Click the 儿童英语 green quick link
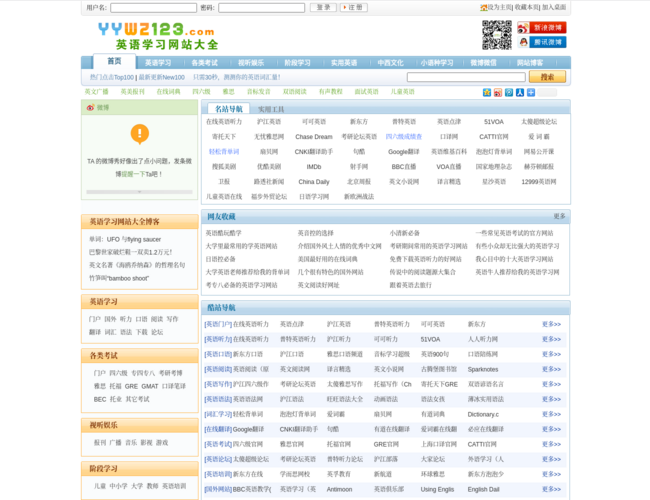650x500 pixels. [403, 92]
